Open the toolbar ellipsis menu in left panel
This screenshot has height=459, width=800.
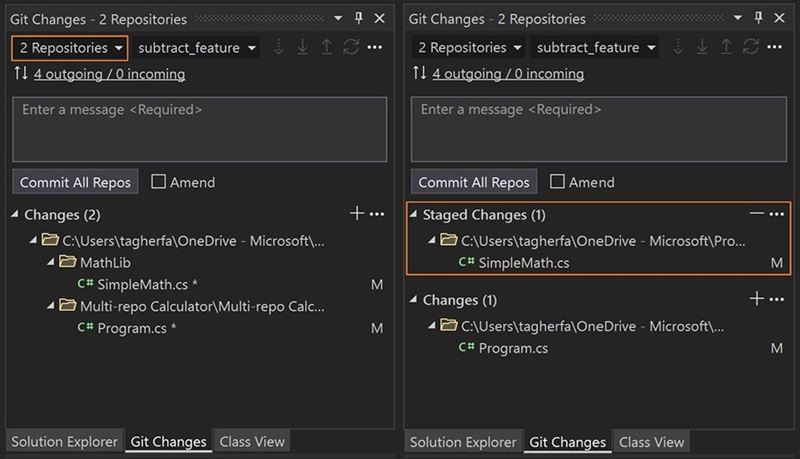tap(375, 47)
